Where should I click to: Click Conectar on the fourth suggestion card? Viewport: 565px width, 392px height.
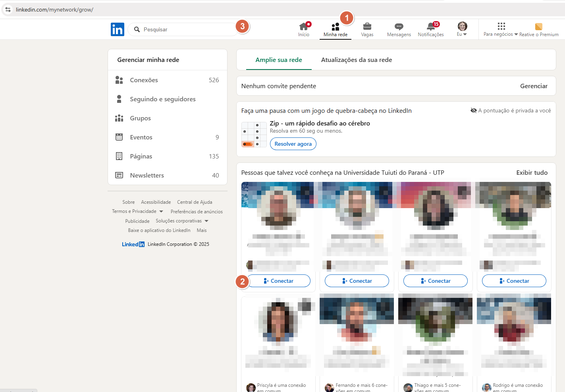tap(514, 281)
